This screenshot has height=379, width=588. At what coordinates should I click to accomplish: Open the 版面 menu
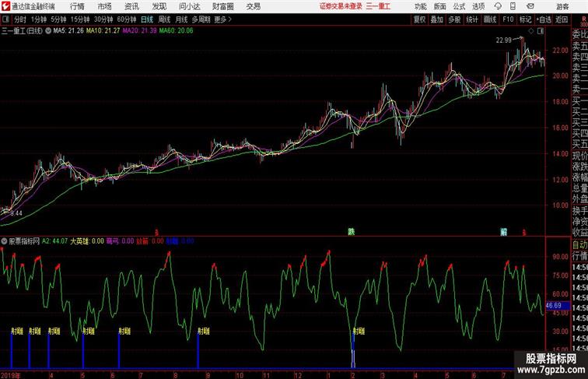440,6
